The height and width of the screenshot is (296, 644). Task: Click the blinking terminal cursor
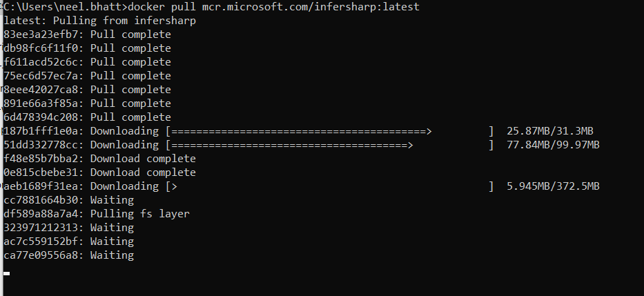[x=7, y=273]
